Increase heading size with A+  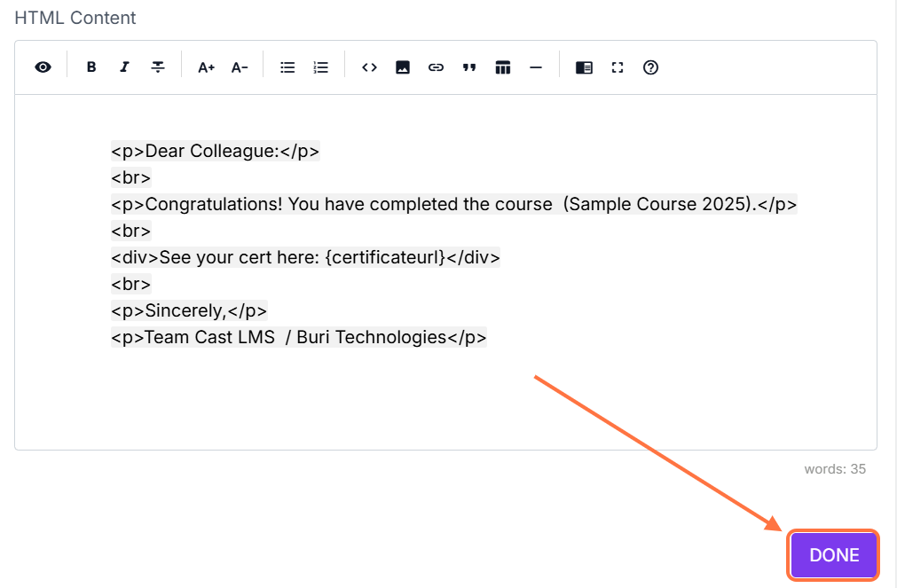[206, 67]
